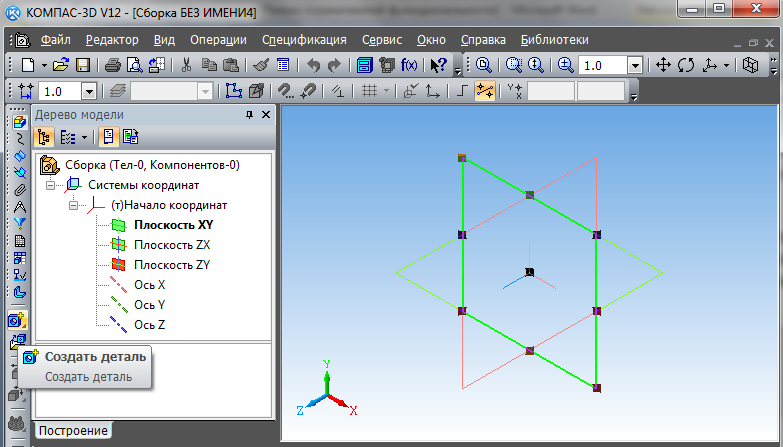The image size is (783, 447).
Task: Open the greyed layer combo box dropdown
Action: (205, 91)
